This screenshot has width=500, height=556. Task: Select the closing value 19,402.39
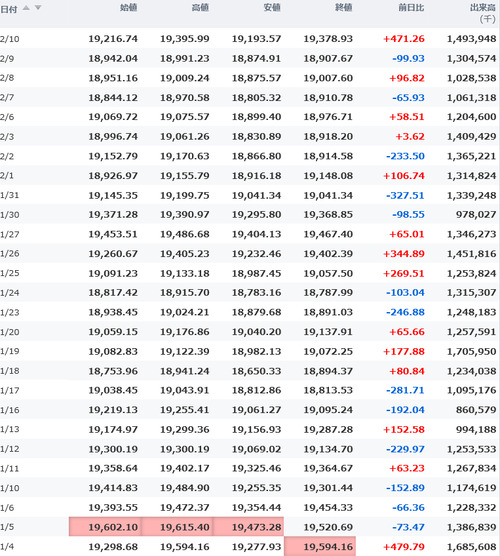tap(328, 254)
